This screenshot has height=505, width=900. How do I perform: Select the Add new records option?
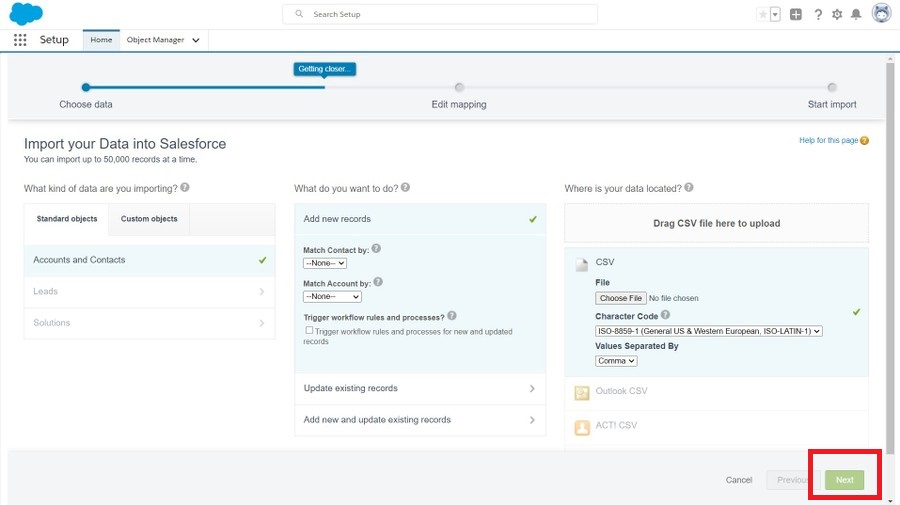click(420, 219)
